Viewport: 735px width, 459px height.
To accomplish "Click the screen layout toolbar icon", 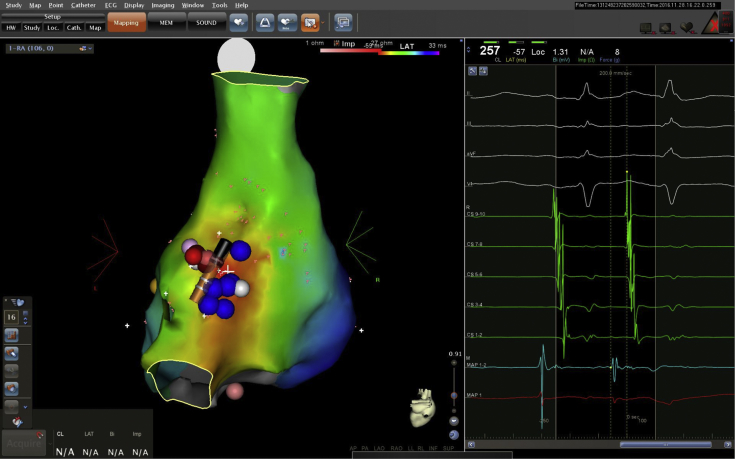I will tap(343, 21).
